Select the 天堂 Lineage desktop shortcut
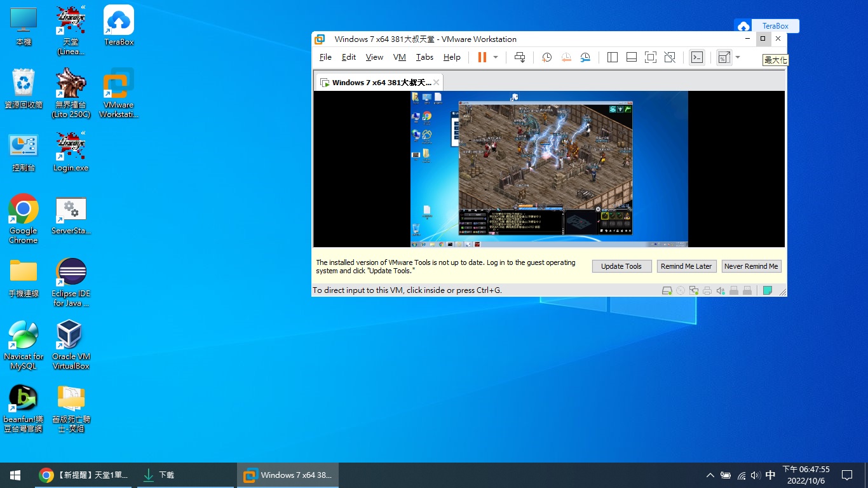 click(71, 30)
